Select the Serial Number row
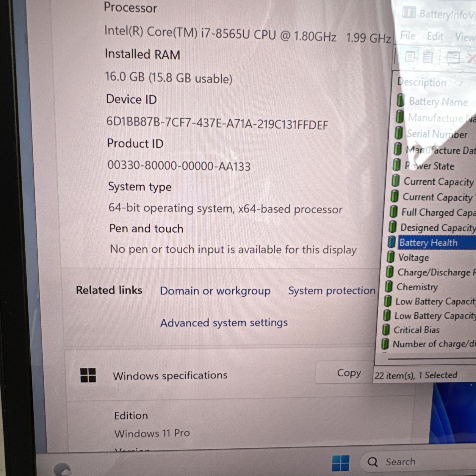This screenshot has width=476, height=476. click(435, 134)
